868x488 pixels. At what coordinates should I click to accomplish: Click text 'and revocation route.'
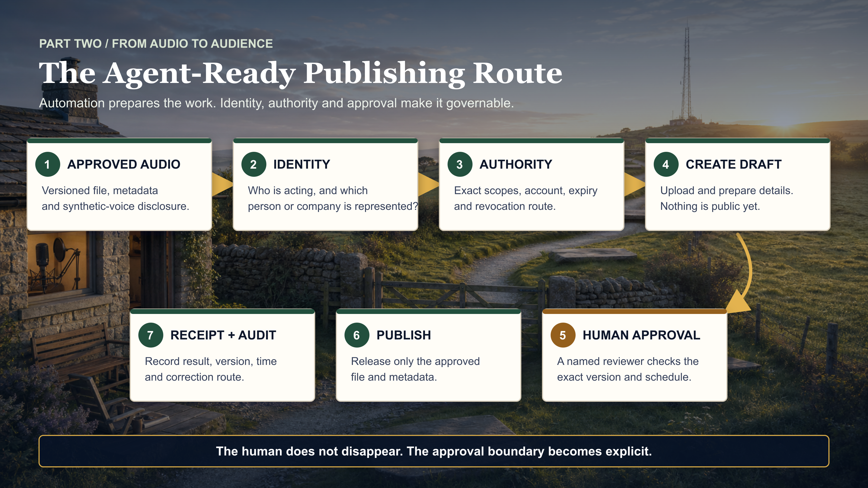(505, 206)
